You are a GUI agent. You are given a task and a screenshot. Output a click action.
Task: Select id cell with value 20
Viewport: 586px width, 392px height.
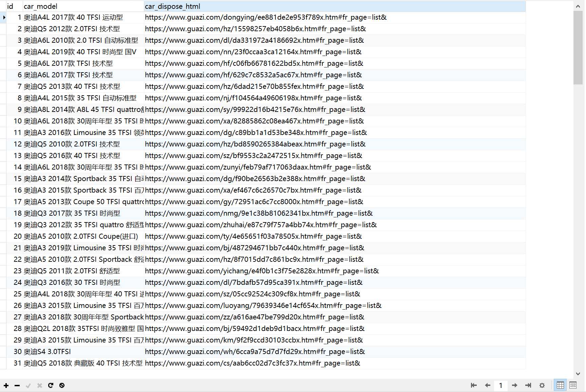pyautogui.click(x=14, y=236)
